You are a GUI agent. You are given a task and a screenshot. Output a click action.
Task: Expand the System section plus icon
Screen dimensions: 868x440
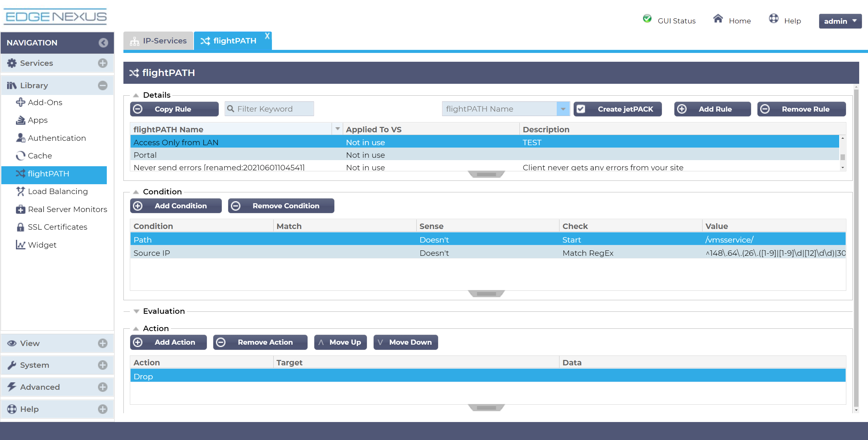pyautogui.click(x=103, y=365)
